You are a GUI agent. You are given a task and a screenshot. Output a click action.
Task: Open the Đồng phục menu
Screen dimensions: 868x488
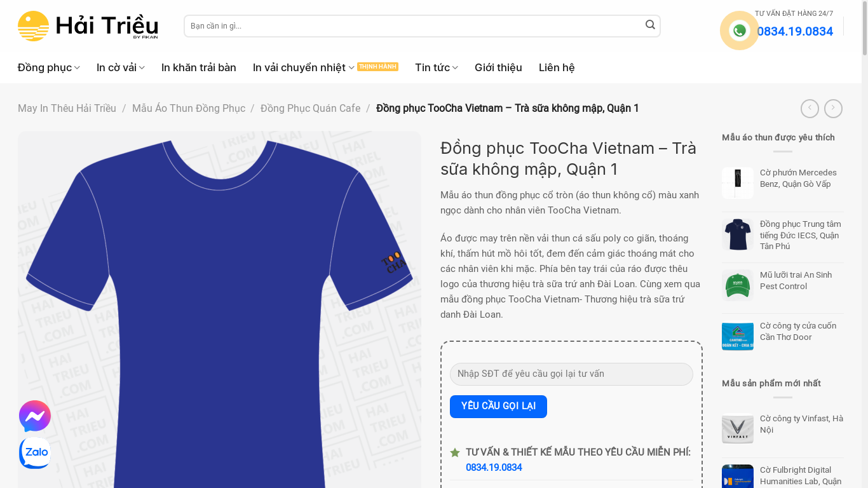tap(44, 67)
